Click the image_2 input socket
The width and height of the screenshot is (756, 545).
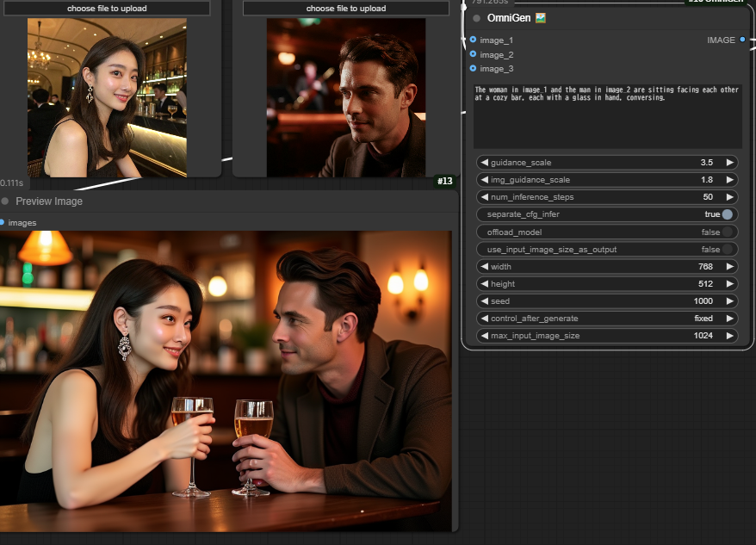(473, 54)
